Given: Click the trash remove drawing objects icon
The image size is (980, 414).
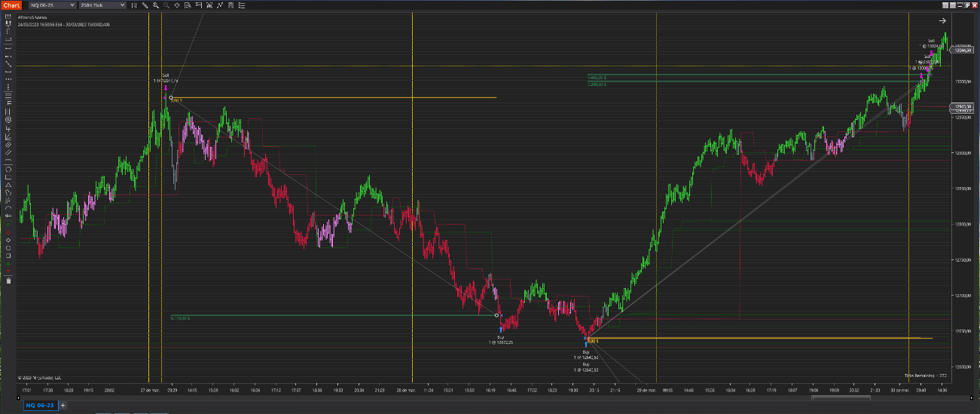Looking at the screenshot, I should click(8, 281).
